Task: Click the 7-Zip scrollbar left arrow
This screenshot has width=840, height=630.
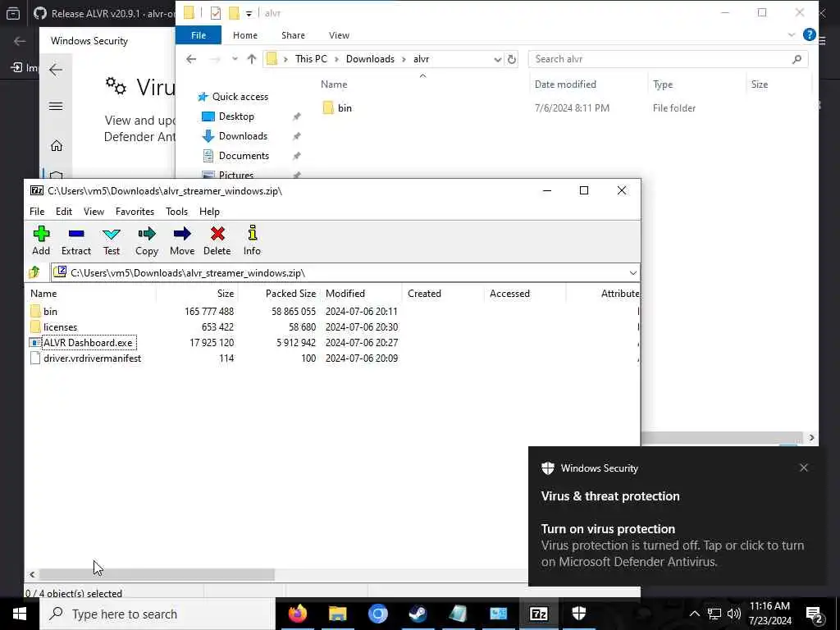Action: coord(32,574)
